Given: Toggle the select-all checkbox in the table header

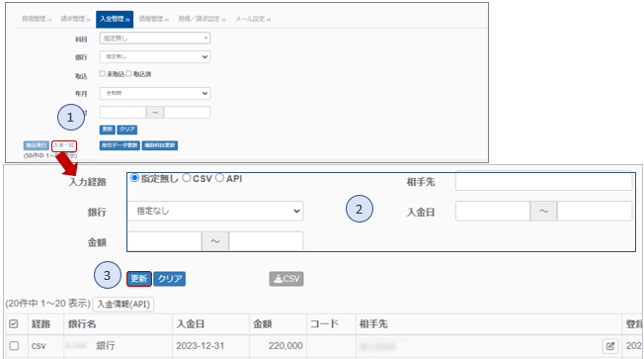Looking at the screenshot, I should click(14, 324).
